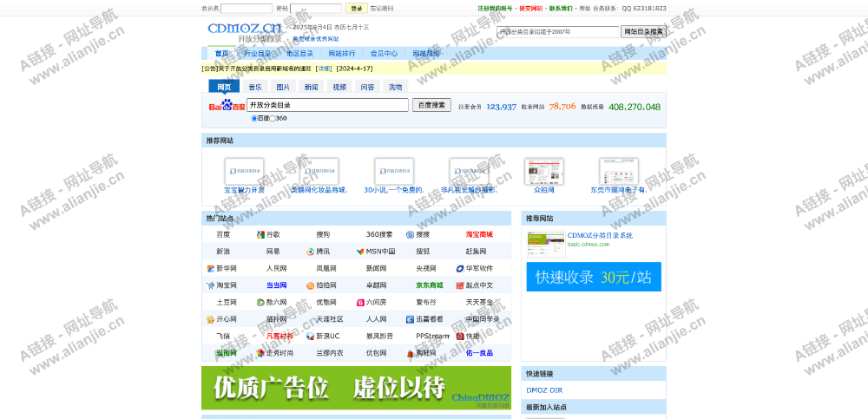Switch to the 音乐 search tab
This screenshot has height=419, width=868.
(255, 87)
